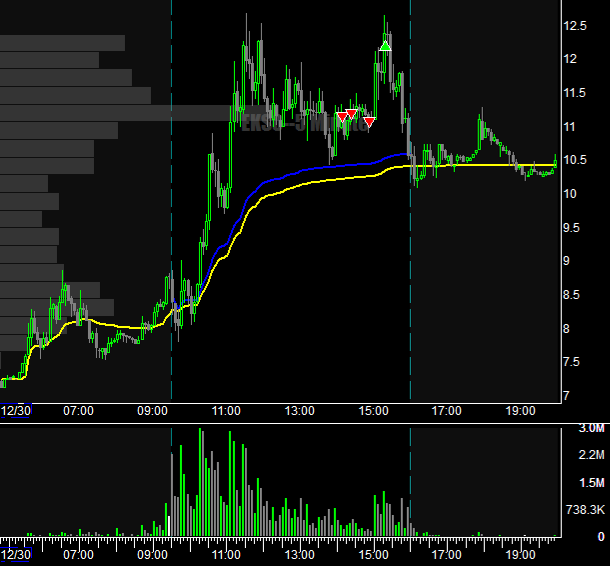610x566 pixels.
Task: Click 19:00 on the price chart time axis
Action: [x=521, y=411]
